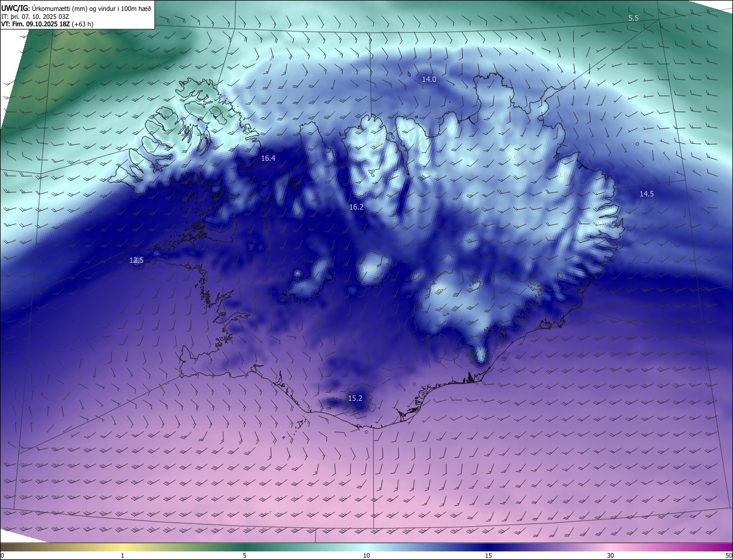The image size is (733, 560).
Task: Click the '1' tick label on the color scale
Action: (x=123, y=555)
